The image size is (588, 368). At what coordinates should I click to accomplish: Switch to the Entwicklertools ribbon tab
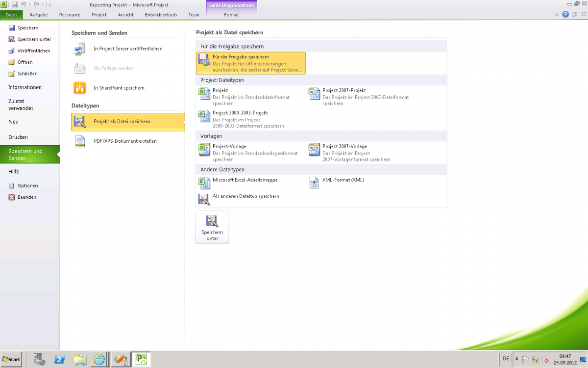161,15
